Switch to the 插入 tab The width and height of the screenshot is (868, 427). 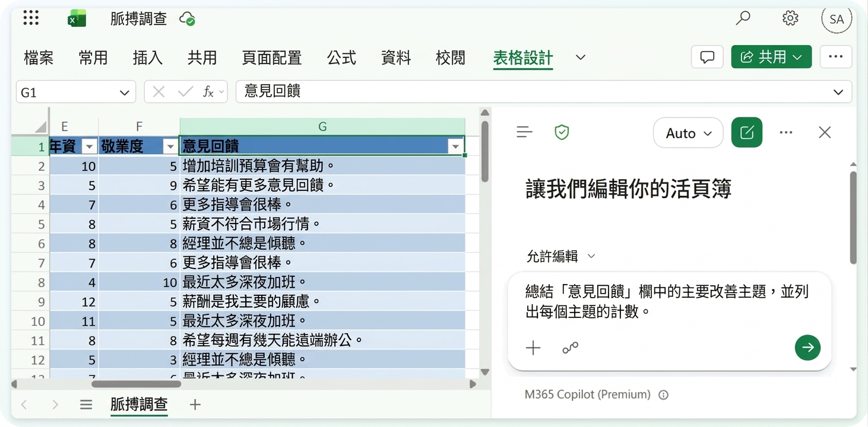147,58
